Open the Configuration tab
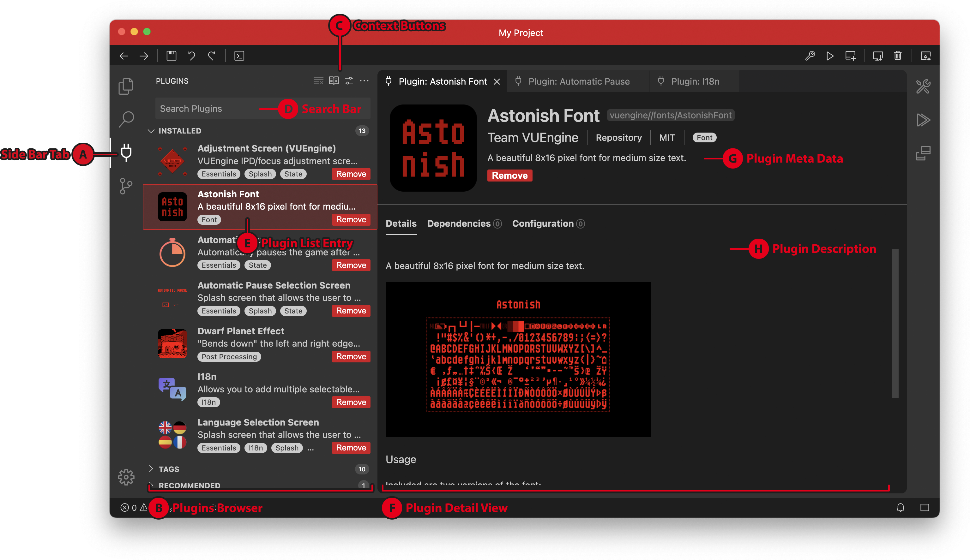970x560 pixels. (548, 223)
